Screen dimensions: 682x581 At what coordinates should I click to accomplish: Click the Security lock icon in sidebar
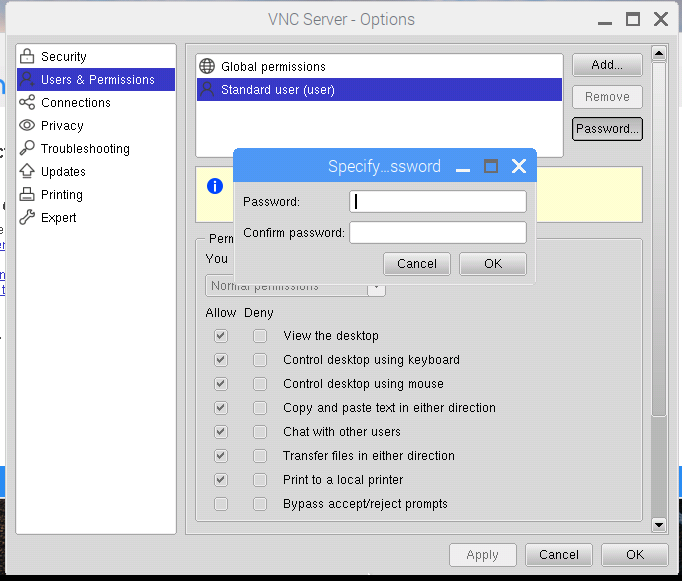(27, 57)
